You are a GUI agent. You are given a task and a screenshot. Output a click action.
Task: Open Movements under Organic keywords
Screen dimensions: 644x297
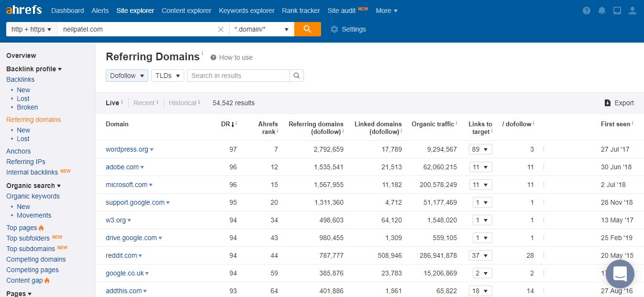click(34, 215)
